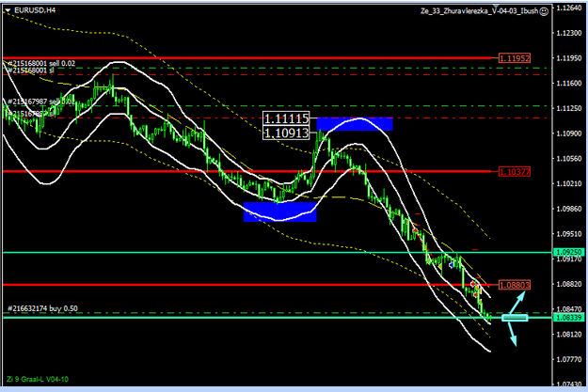Click the expert advisor smiley icon top-right
The width and height of the screenshot is (588, 392).
click(545, 10)
